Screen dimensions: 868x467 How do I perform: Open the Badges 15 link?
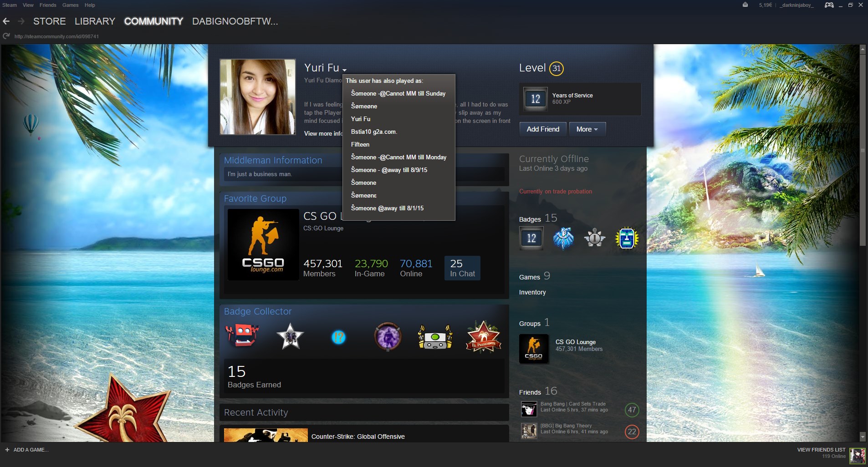click(x=538, y=218)
